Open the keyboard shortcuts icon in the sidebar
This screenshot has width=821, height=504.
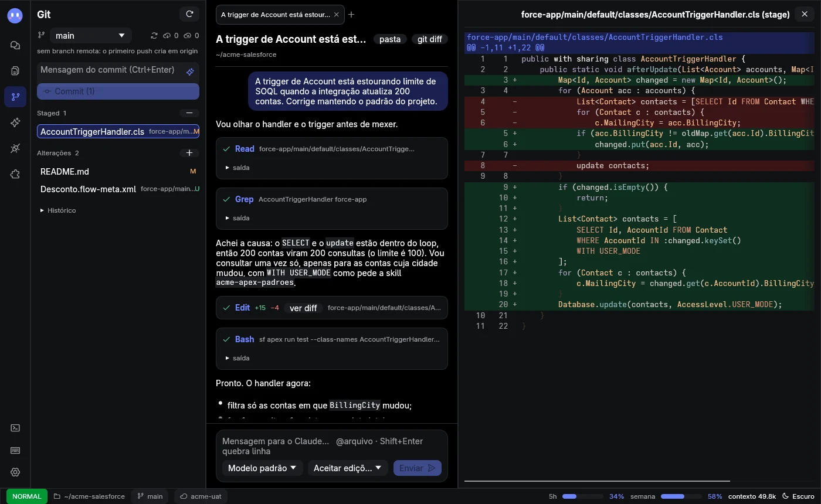tap(15, 450)
